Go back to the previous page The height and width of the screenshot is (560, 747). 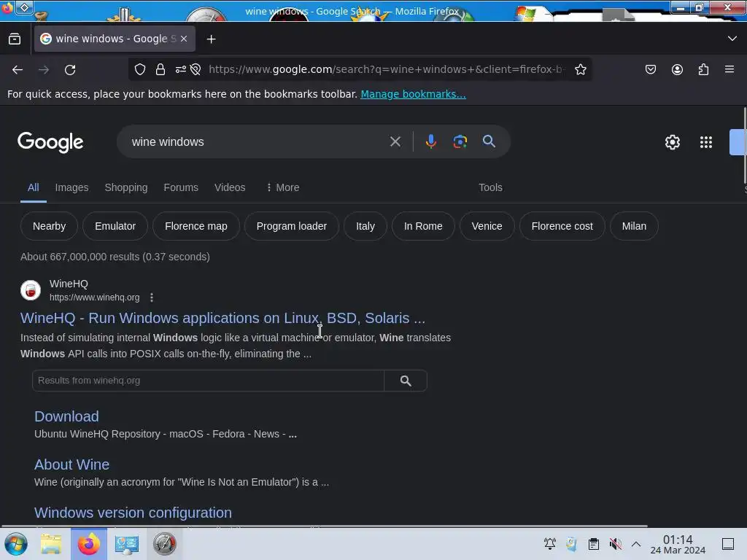coord(18,69)
